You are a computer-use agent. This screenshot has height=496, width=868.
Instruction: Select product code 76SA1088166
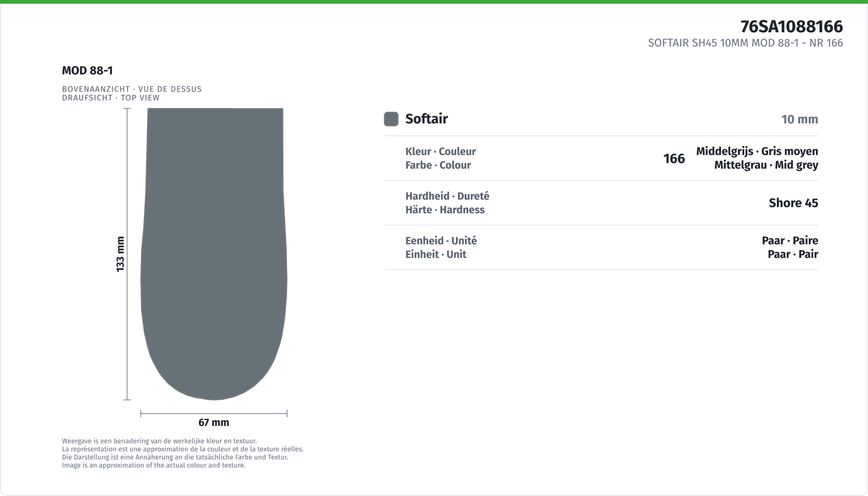tap(792, 27)
